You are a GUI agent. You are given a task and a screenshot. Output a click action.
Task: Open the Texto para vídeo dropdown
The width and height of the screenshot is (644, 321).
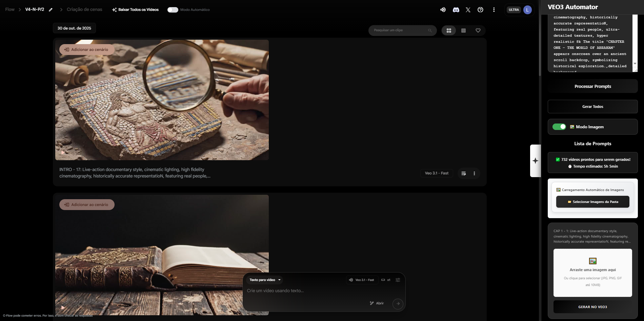tap(265, 280)
